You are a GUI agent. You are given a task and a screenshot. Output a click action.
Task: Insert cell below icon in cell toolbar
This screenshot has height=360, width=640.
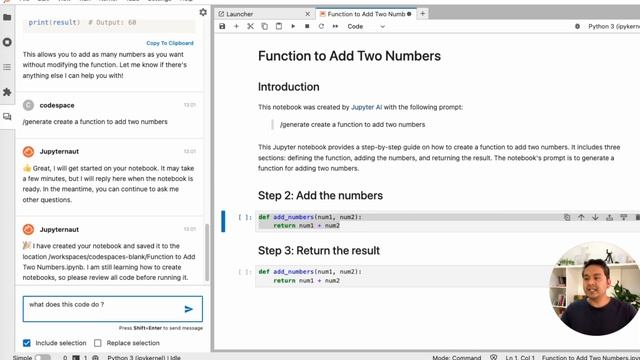pyautogui.click(x=624, y=217)
